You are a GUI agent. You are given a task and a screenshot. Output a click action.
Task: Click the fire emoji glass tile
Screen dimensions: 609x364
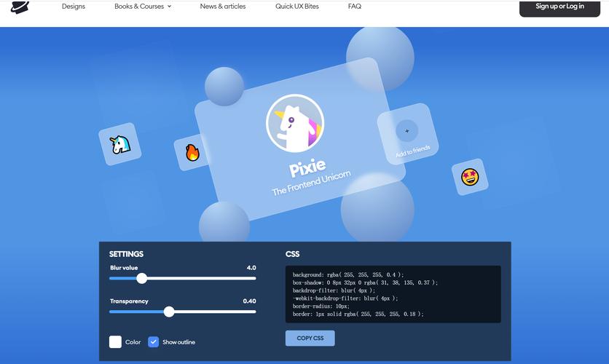point(192,152)
